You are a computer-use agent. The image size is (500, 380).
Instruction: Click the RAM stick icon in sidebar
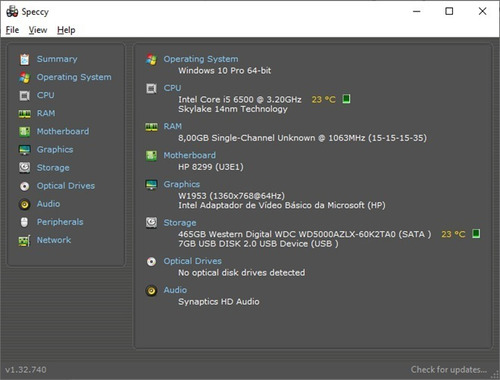click(24, 114)
